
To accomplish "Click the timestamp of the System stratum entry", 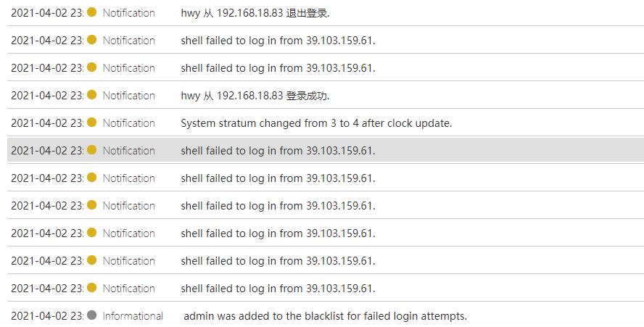I will coord(46,123).
